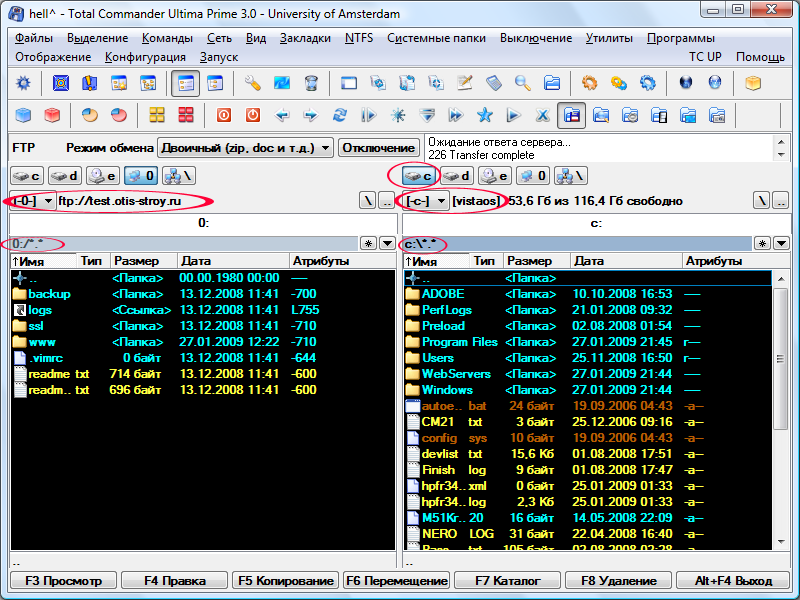Screen dimensions: 800x600
Task: Open the Сеть menu
Action: coord(219,38)
